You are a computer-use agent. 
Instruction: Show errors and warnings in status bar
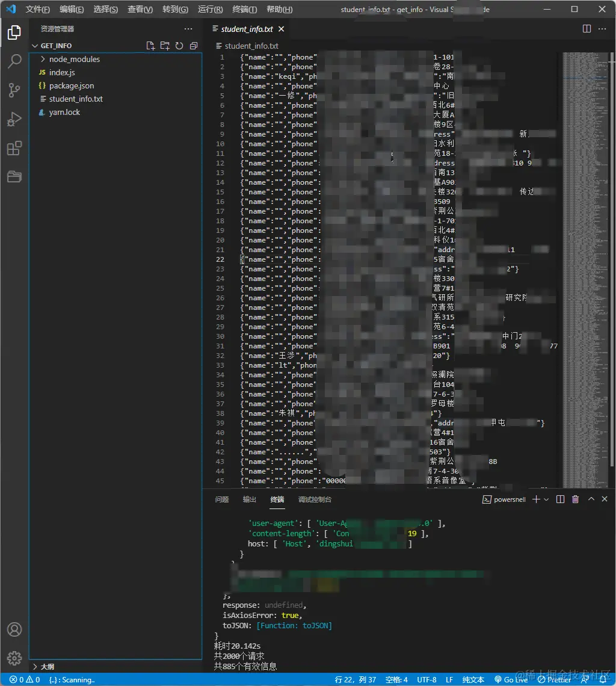[x=25, y=679]
